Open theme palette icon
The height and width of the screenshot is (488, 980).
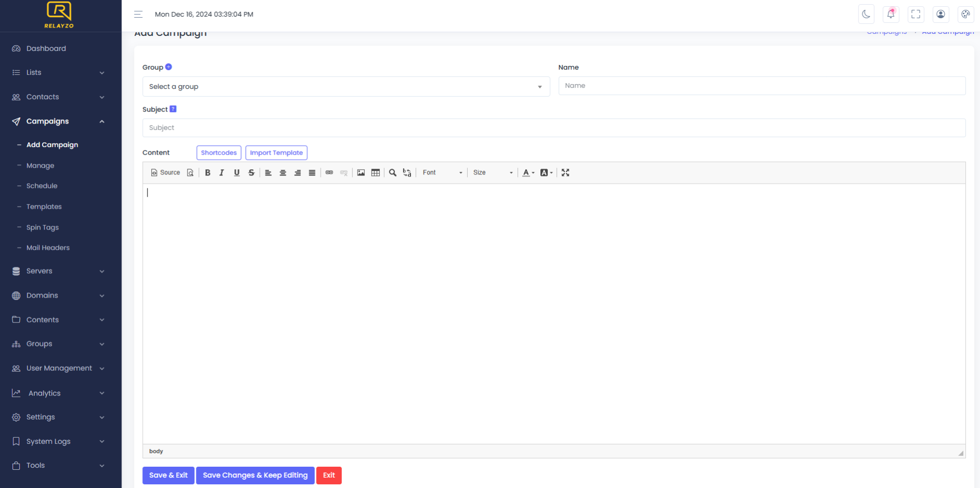(x=965, y=14)
